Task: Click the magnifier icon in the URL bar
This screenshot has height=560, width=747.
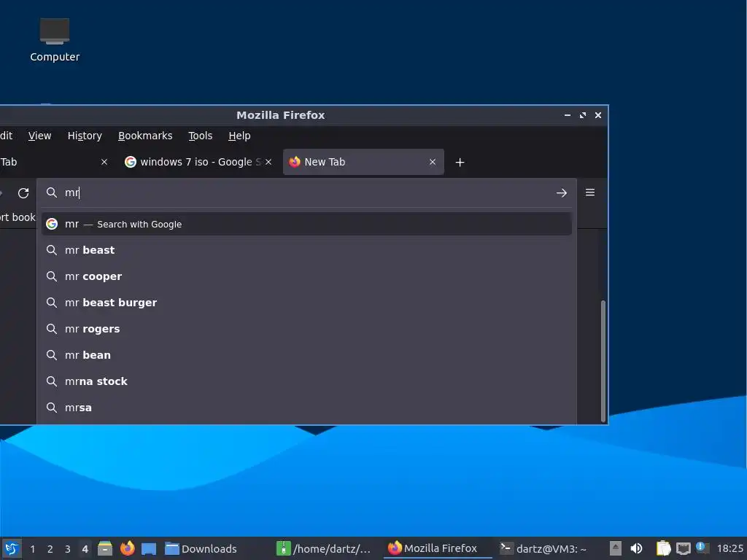Action: click(x=52, y=192)
